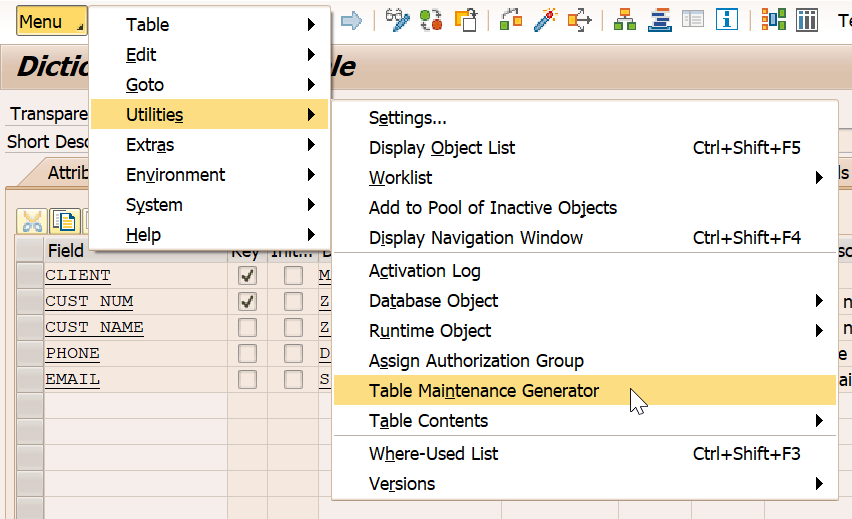852x519 pixels.
Task: Show the object list hierarchy icon
Action: 625,21
